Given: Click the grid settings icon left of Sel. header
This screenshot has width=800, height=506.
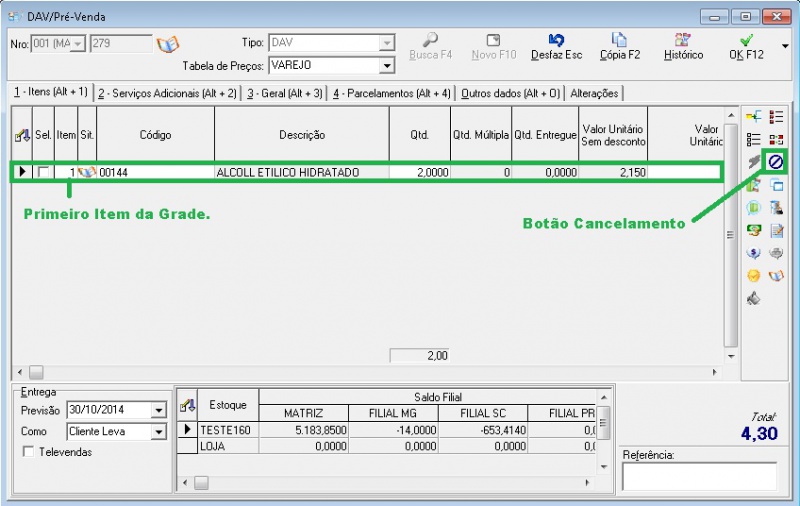Looking at the screenshot, I should [x=22, y=135].
